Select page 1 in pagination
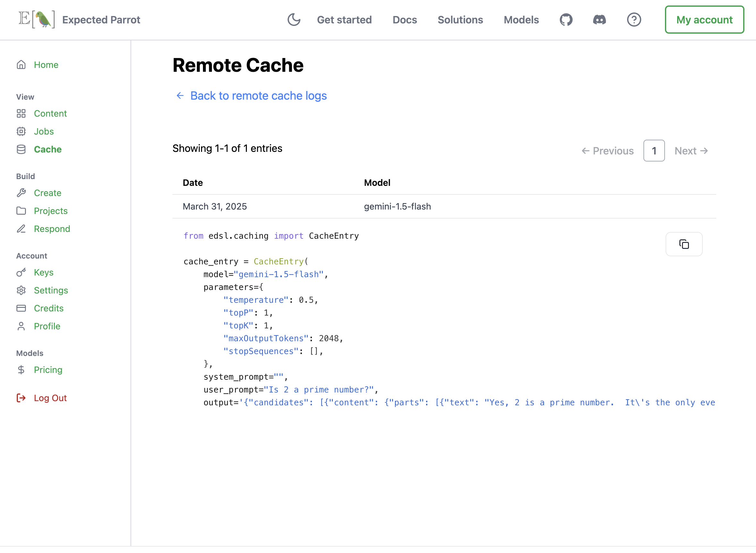The height and width of the screenshot is (553, 756). [x=654, y=151]
